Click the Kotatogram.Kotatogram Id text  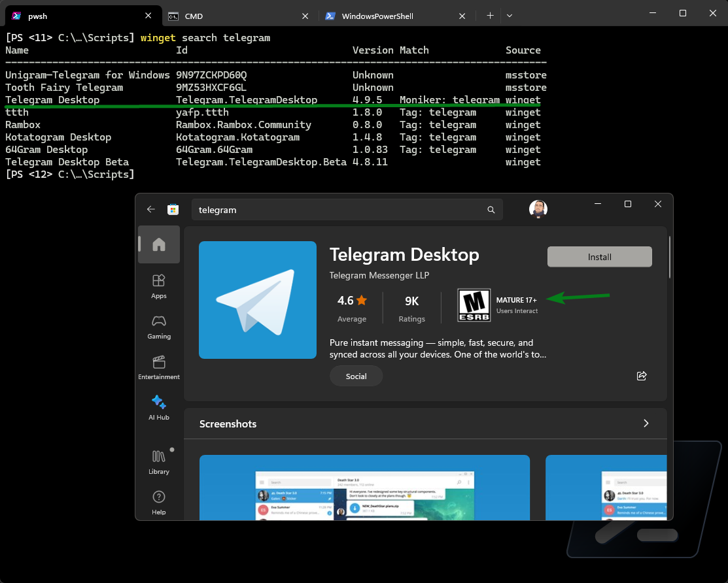[x=237, y=137]
